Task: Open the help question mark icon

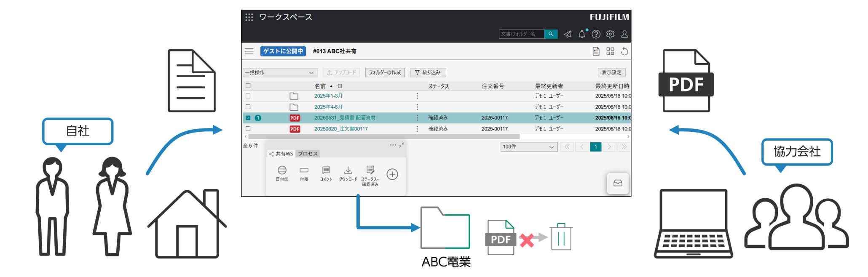Action: tap(596, 34)
